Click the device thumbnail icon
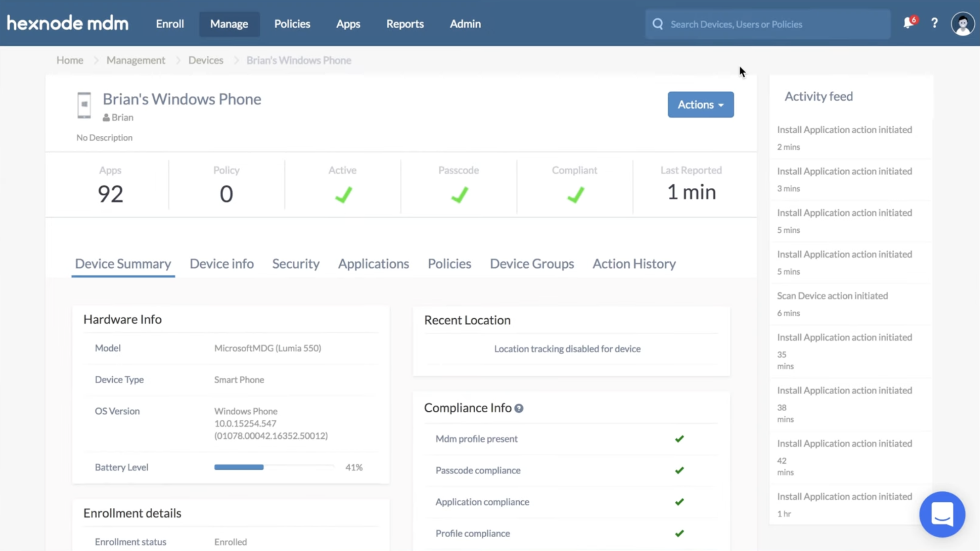This screenshot has height=551, width=980. point(84,105)
